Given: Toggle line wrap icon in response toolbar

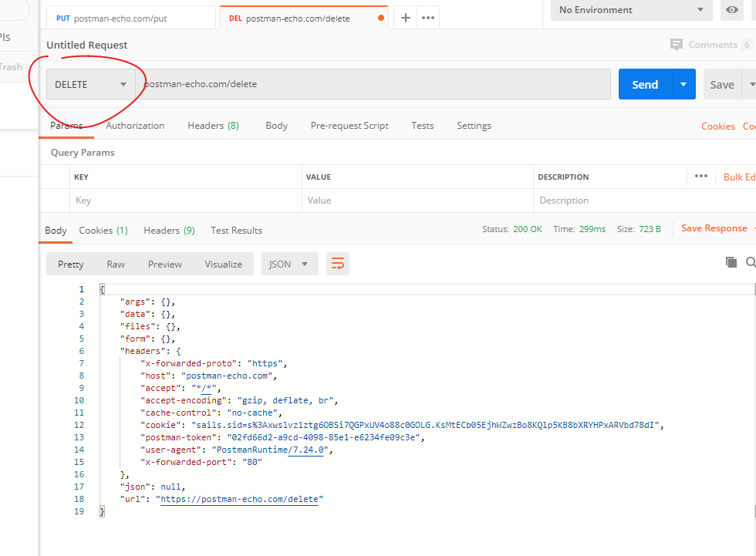Looking at the screenshot, I should click(x=338, y=264).
